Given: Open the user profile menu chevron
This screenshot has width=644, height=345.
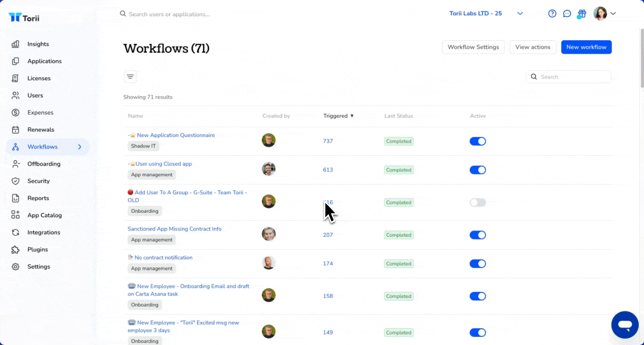Looking at the screenshot, I should pos(613,13).
